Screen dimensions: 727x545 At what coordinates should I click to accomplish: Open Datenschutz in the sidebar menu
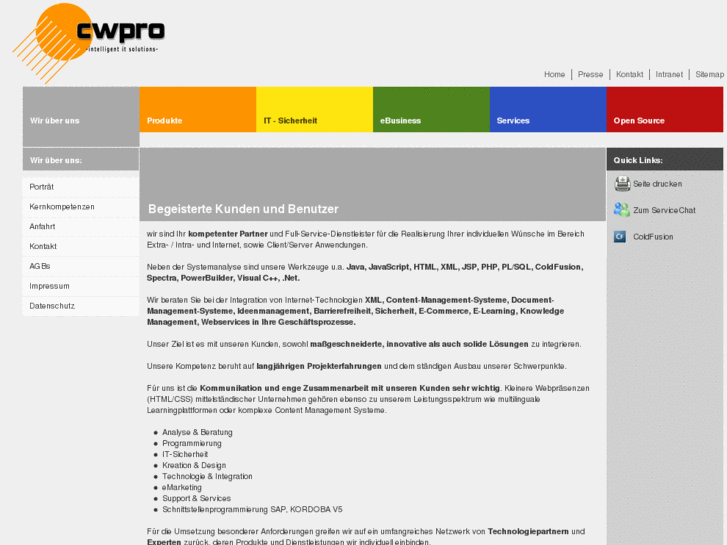[81, 307]
